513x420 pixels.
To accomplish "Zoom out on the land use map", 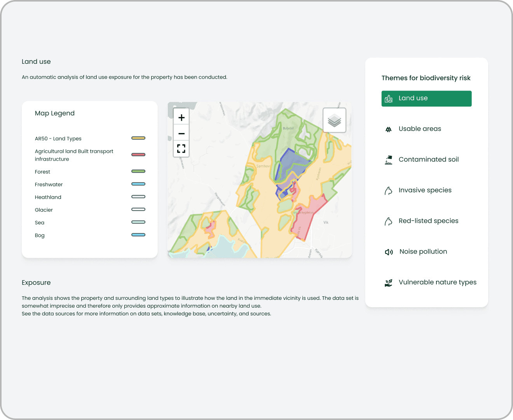I will tap(181, 133).
